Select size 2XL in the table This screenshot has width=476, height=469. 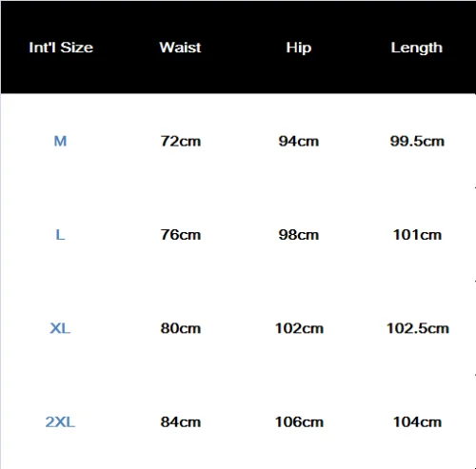pos(60,422)
